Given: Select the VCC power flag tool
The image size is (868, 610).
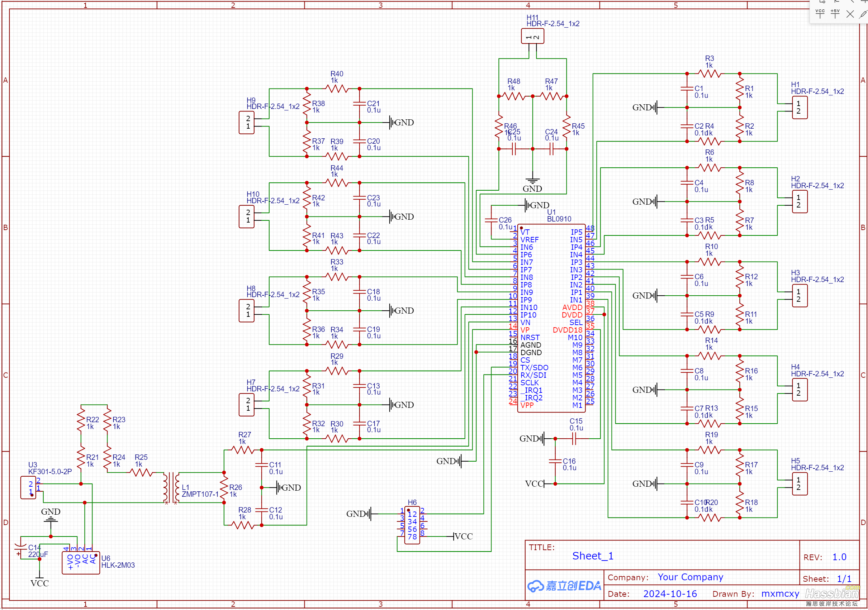Looking at the screenshot, I should pyautogui.click(x=820, y=14).
